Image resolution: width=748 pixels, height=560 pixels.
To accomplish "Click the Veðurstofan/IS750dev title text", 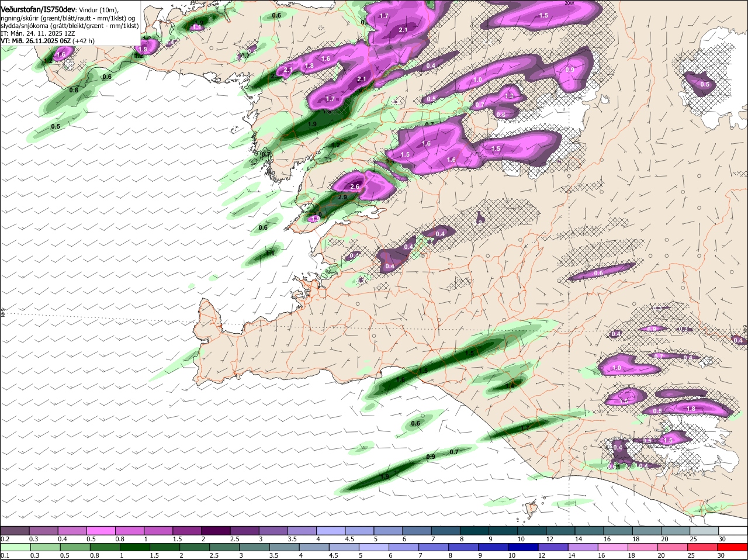I will point(37,10).
